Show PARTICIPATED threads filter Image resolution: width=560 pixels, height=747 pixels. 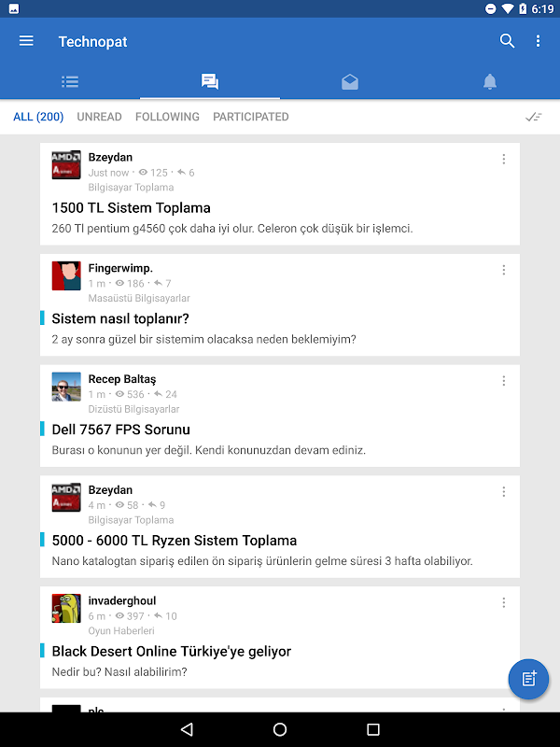click(x=251, y=117)
